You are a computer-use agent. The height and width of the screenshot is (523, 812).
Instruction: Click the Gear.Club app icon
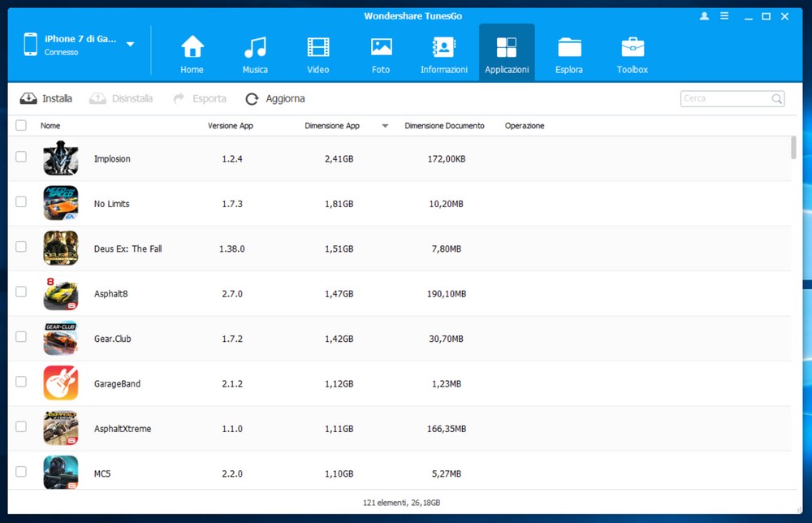pos(61,338)
